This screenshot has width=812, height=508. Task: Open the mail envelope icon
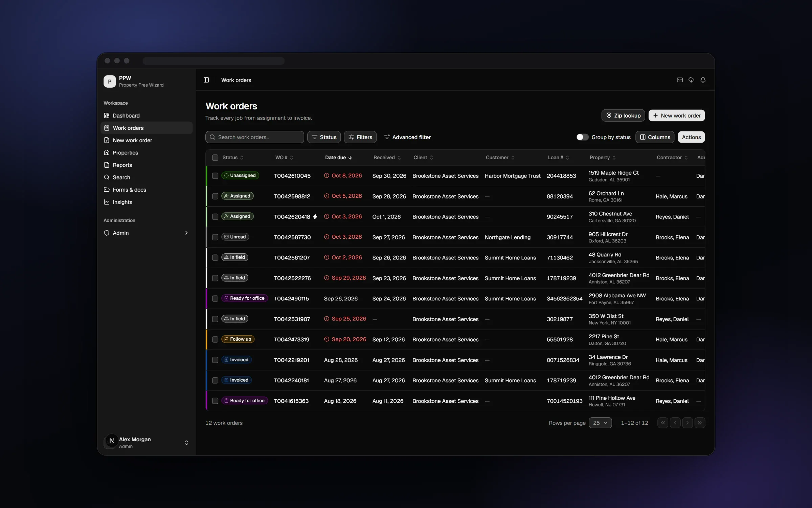[679, 80]
